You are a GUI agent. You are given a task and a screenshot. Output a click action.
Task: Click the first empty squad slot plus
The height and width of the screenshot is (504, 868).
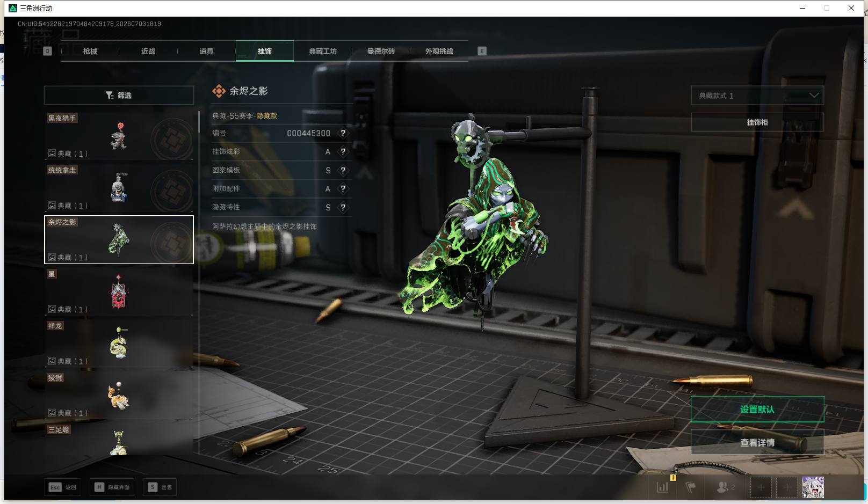[x=761, y=487]
